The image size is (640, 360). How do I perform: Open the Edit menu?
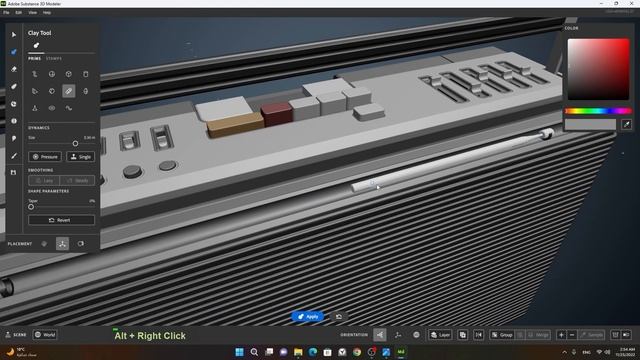[x=18, y=13]
